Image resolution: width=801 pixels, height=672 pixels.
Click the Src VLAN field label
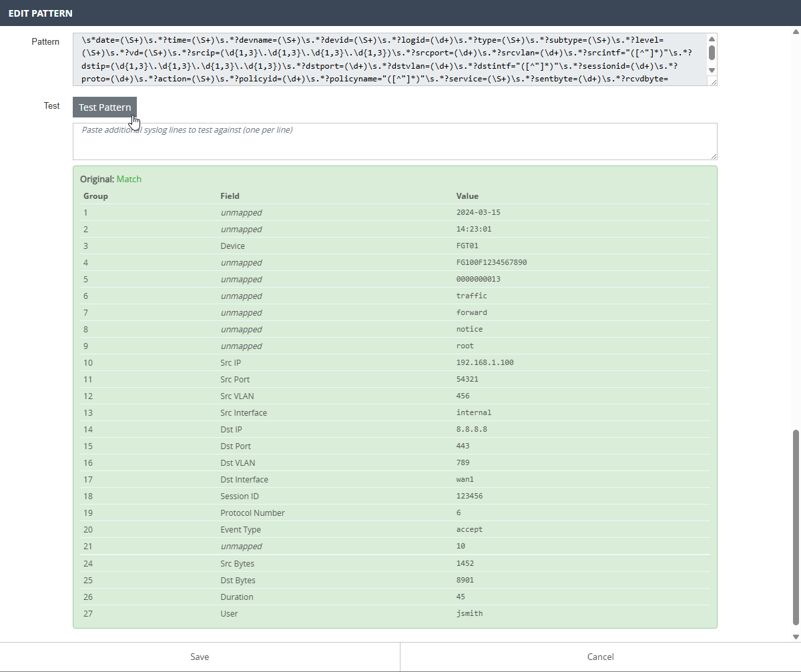[238, 396]
